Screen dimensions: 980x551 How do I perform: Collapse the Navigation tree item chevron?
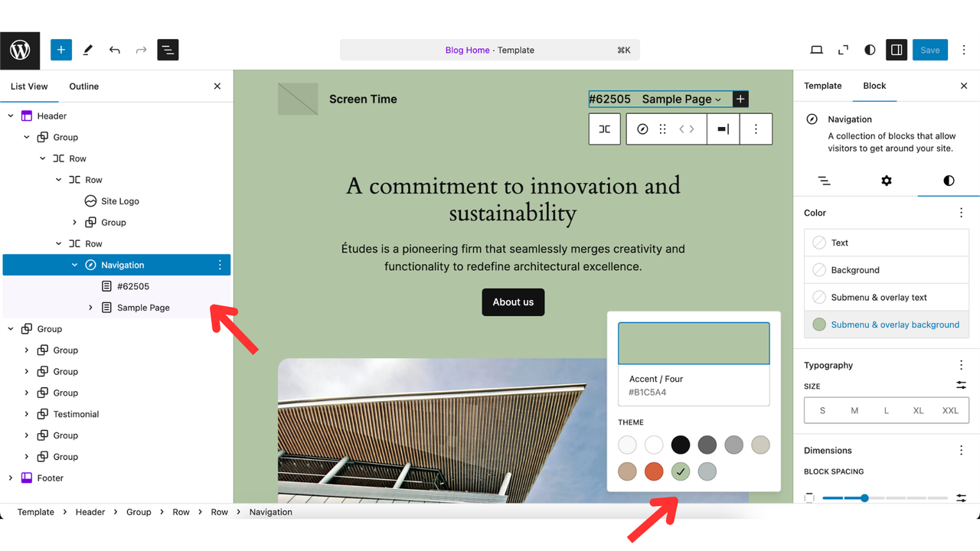pyautogui.click(x=75, y=266)
